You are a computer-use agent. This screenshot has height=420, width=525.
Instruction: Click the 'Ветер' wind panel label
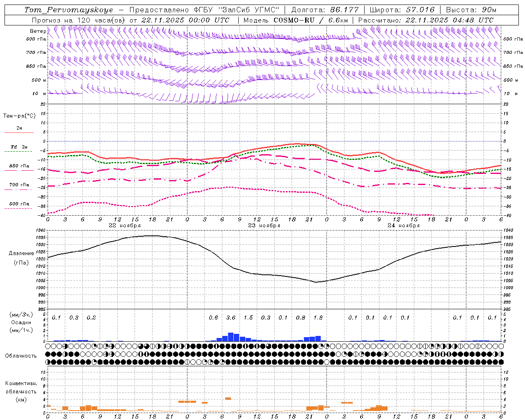(x=38, y=31)
